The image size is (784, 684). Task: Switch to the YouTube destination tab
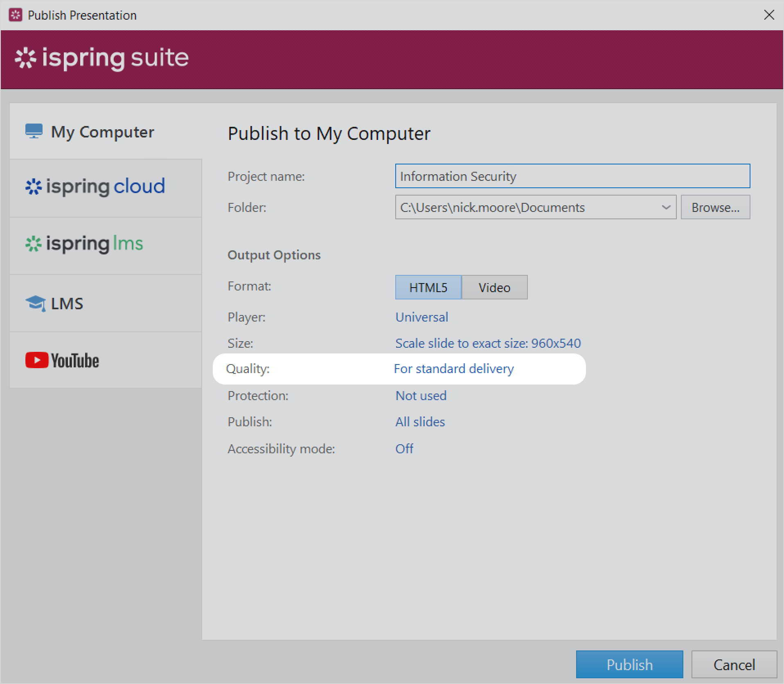point(106,360)
